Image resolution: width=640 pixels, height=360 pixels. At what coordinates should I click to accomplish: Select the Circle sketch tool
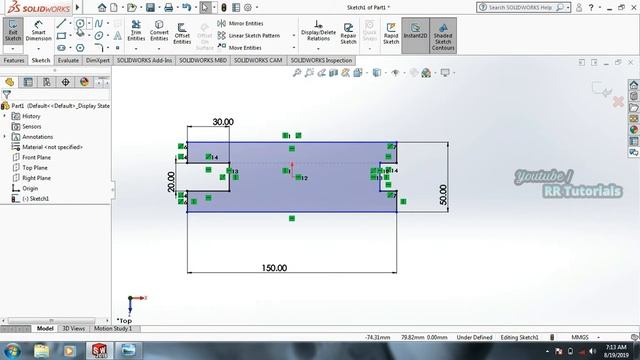pyautogui.click(x=80, y=24)
